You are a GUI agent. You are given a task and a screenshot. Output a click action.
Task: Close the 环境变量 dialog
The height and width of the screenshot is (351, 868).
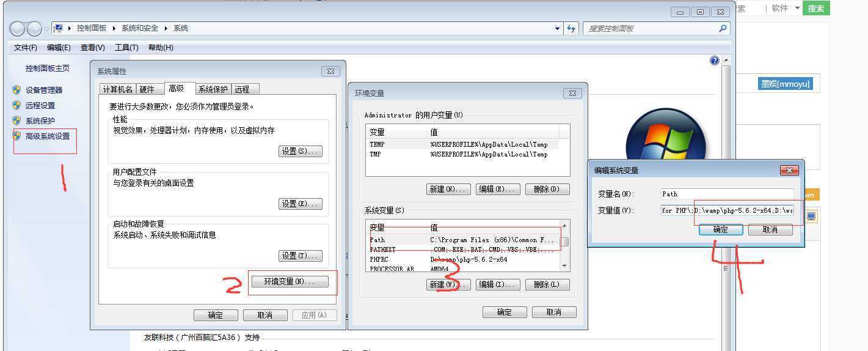coord(572,93)
